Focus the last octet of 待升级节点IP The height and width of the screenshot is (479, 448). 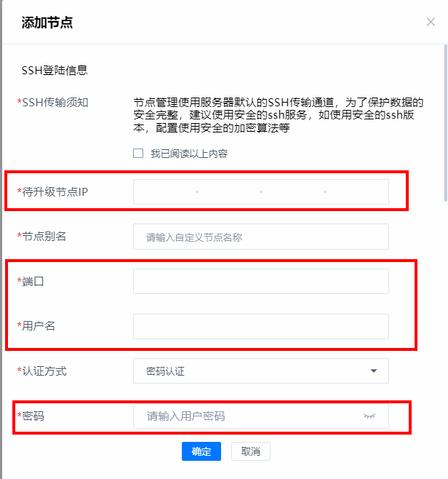[x=356, y=191]
